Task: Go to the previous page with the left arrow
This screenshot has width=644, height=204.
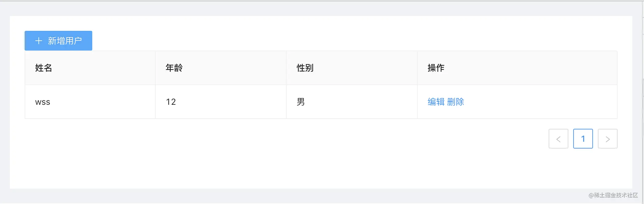Action: (558, 139)
